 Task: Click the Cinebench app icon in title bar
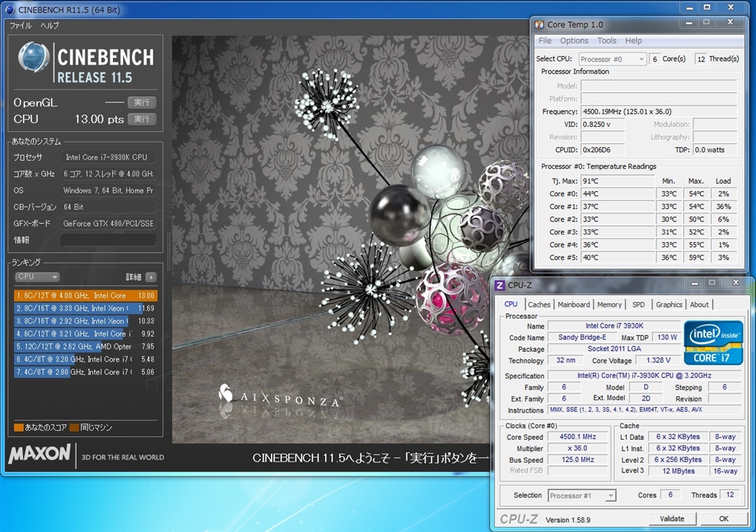tap(10, 9)
